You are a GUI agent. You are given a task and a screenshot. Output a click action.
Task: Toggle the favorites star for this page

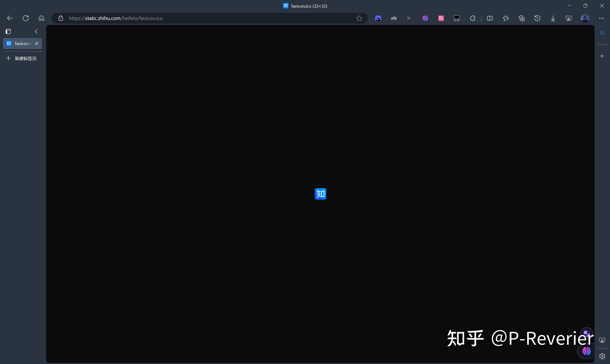click(359, 18)
